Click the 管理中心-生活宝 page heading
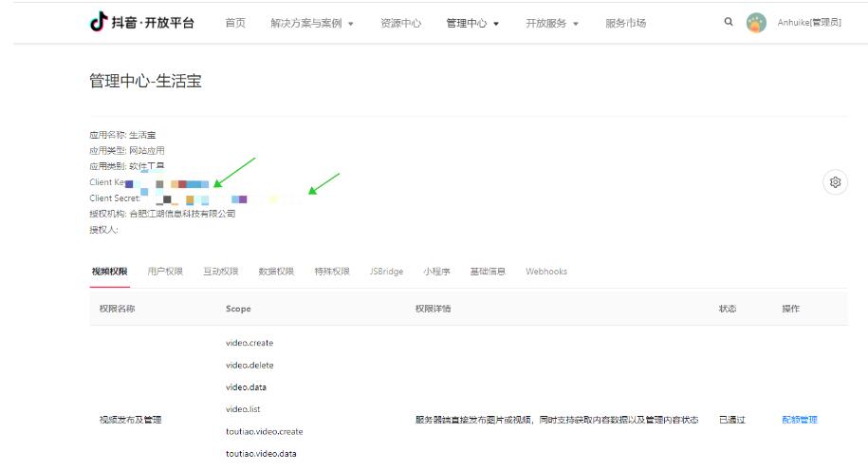The width and height of the screenshot is (868, 471). [145, 81]
